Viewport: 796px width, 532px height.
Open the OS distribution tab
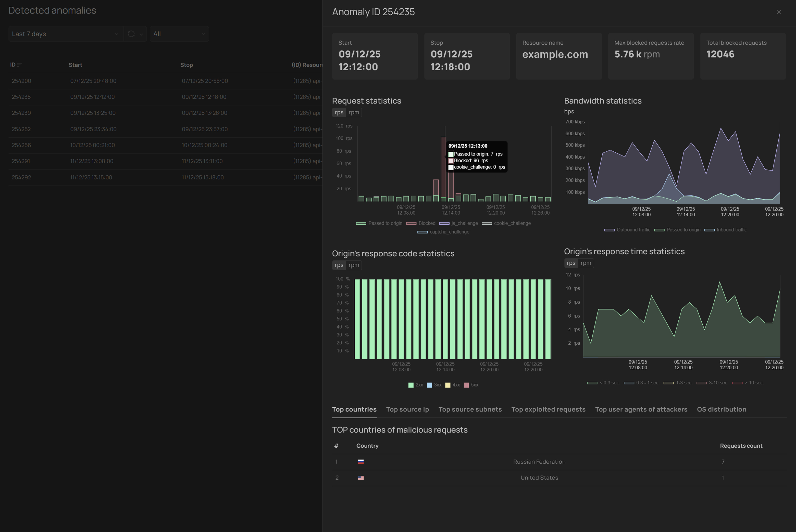721,410
